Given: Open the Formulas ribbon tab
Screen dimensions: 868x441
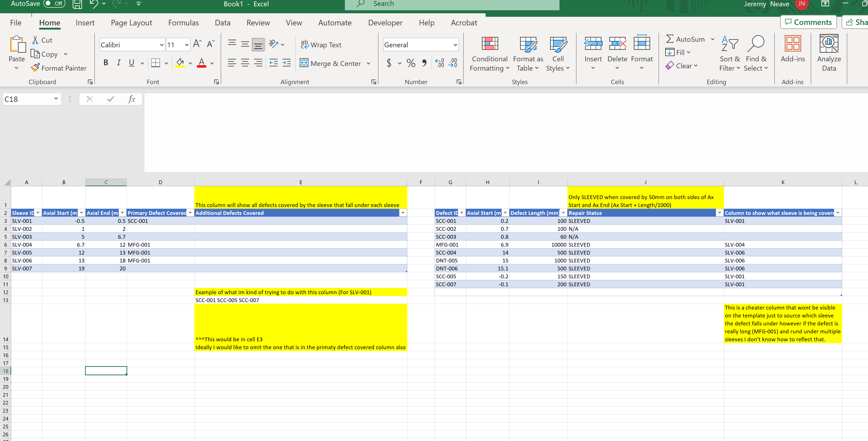Looking at the screenshot, I should coord(183,23).
